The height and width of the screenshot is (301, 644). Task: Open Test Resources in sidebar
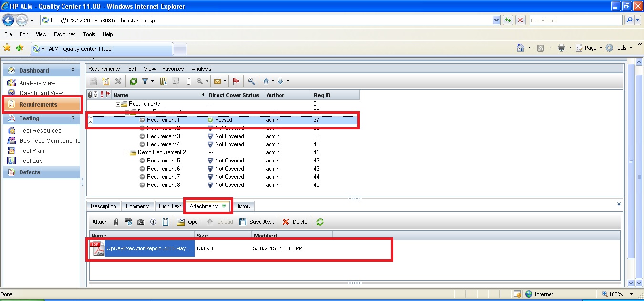(x=41, y=130)
